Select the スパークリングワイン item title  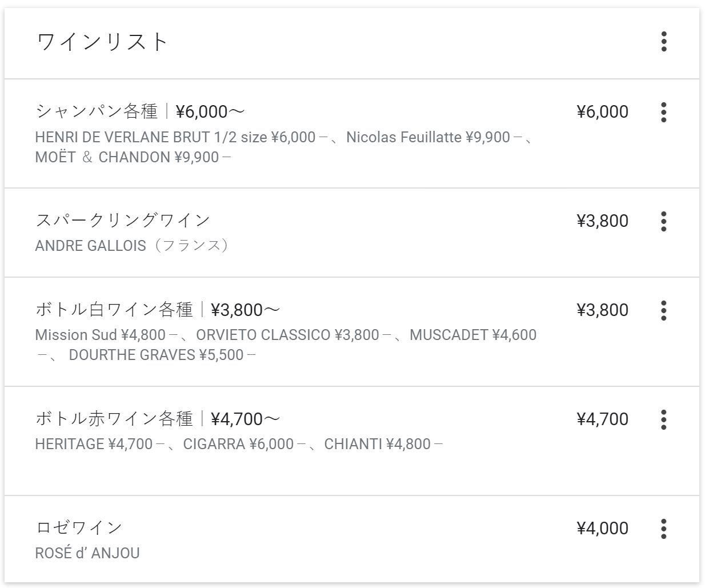(123, 220)
